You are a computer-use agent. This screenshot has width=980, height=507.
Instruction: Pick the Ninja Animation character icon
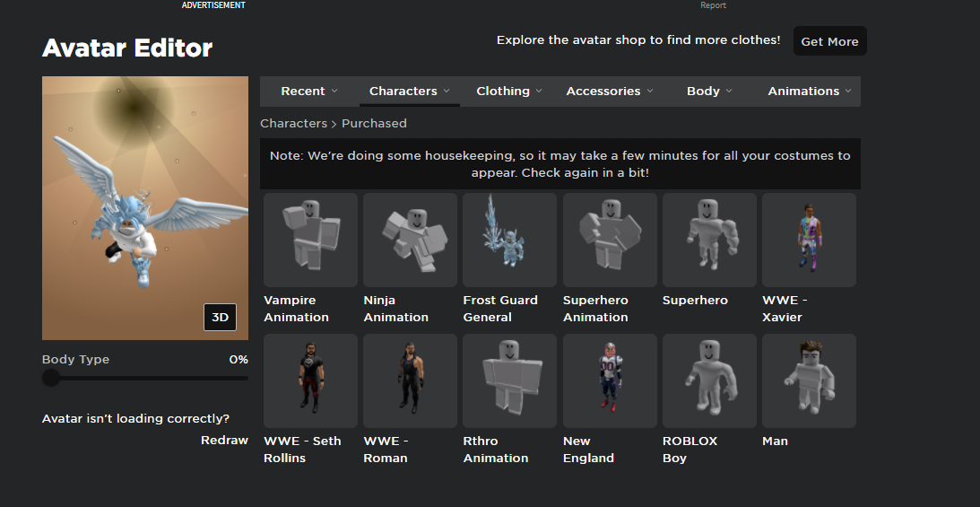tap(410, 240)
